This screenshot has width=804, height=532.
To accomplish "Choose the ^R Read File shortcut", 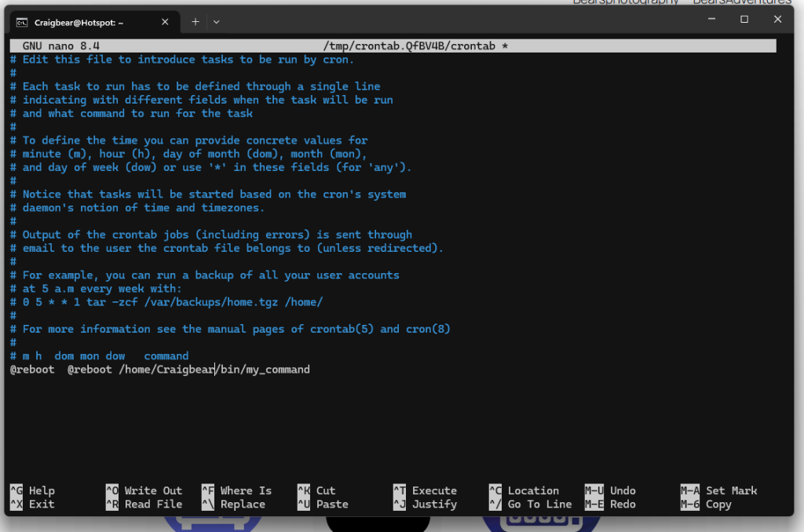I will tap(144, 505).
